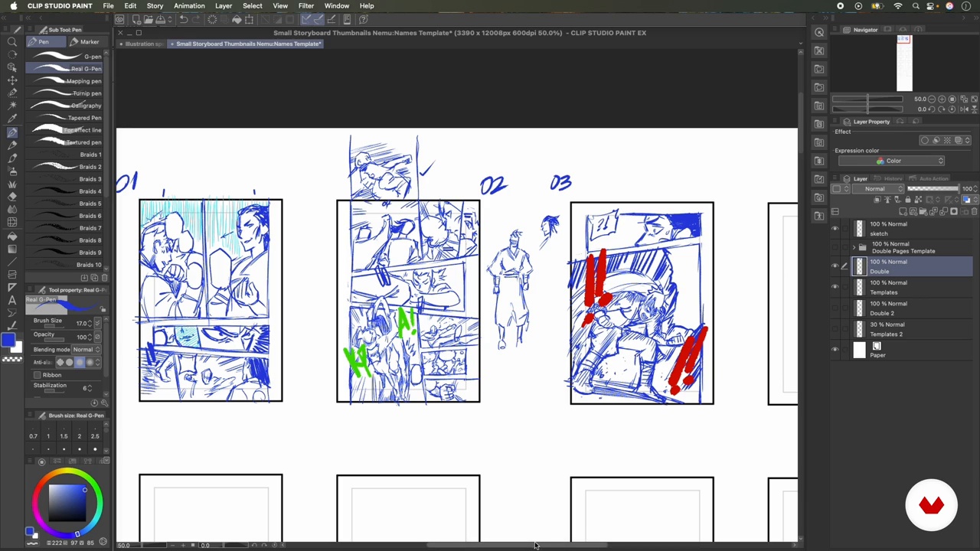Open the sub tool detail wrench icon
980x551 pixels.
(x=104, y=403)
